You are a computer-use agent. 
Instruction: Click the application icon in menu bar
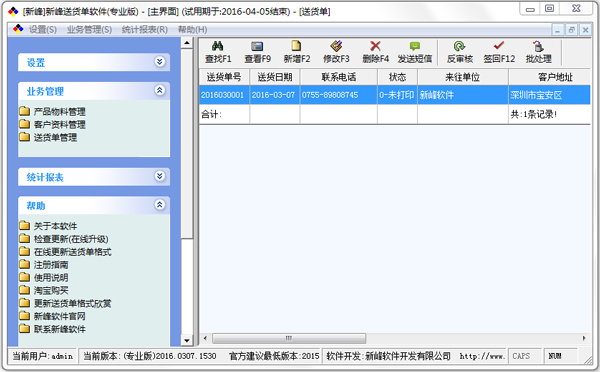pyautogui.click(x=18, y=29)
